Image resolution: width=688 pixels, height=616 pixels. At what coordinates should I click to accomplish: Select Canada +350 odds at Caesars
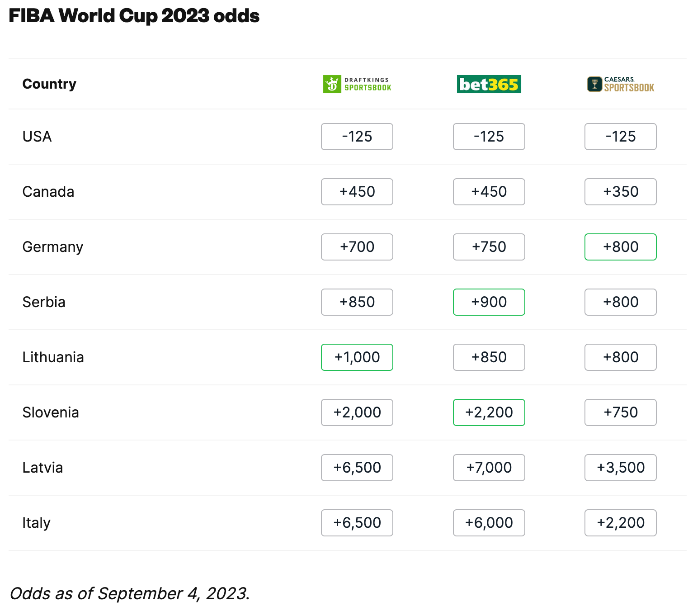(x=621, y=192)
